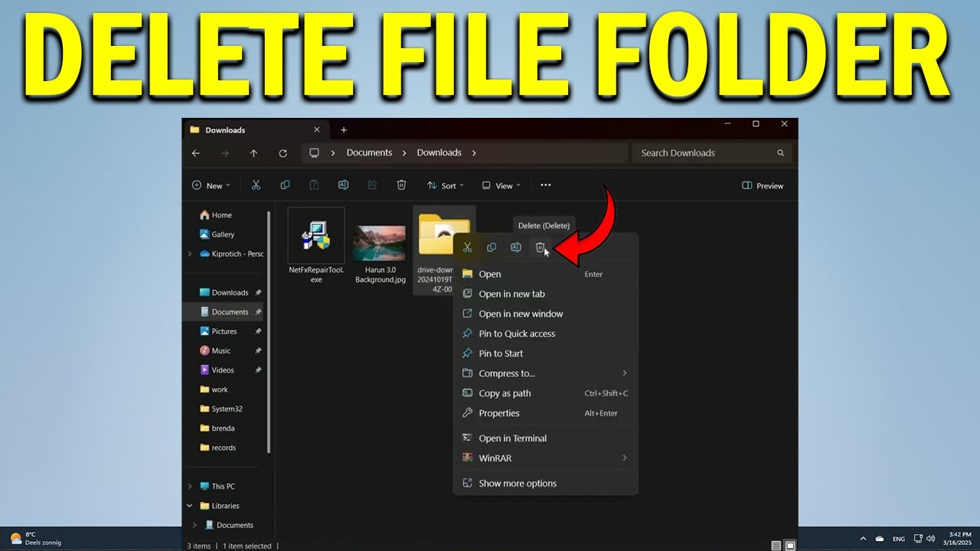The width and height of the screenshot is (980, 551).
Task: Select the Harun 3.0 Background.jpg thumbnail
Action: (x=380, y=243)
